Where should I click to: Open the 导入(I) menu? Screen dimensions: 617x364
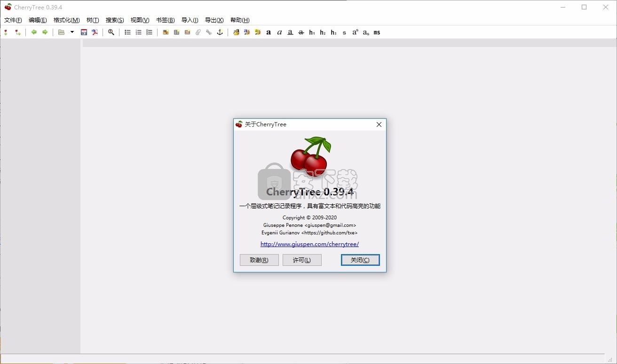pyautogui.click(x=190, y=20)
